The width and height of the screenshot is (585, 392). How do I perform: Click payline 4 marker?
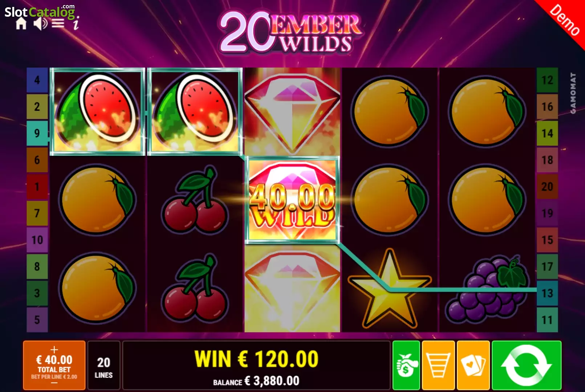pos(37,80)
